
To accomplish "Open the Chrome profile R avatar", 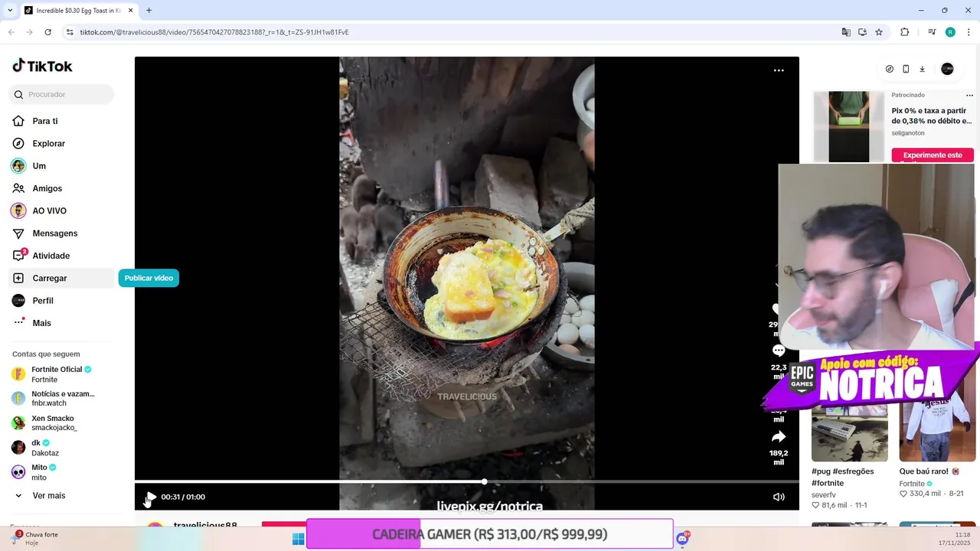I will point(950,32).
